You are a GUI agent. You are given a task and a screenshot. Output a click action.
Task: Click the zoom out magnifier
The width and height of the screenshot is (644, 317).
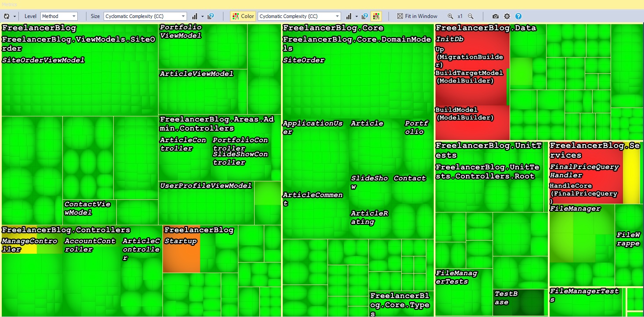click(471, 16)
